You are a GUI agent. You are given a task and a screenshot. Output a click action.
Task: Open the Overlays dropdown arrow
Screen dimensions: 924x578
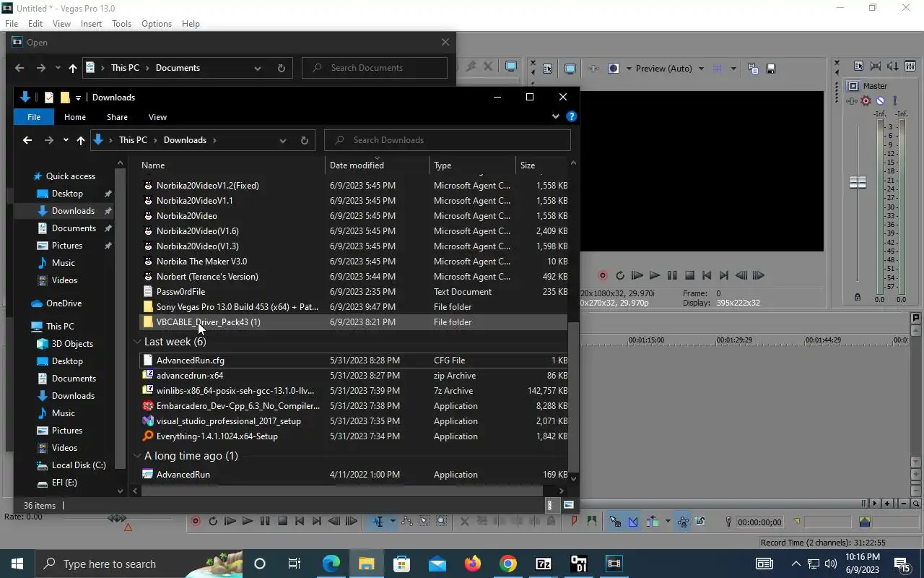click(x=733, y=69)
